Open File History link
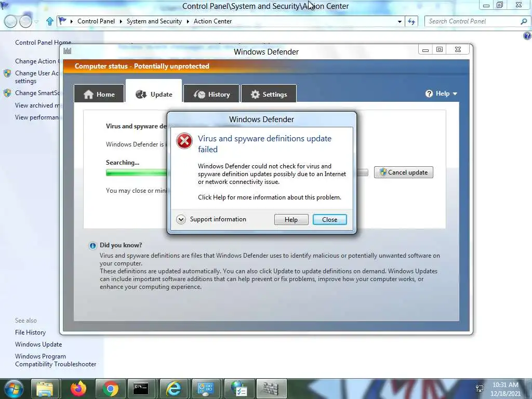Image resolution: width=532 pixels, height=399 pixels. coord(30,332)
